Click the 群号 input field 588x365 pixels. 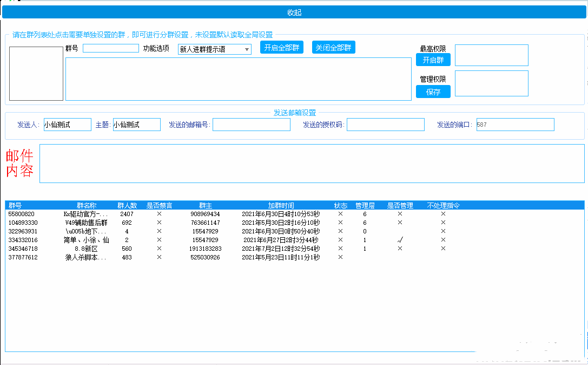pos(110,48)
